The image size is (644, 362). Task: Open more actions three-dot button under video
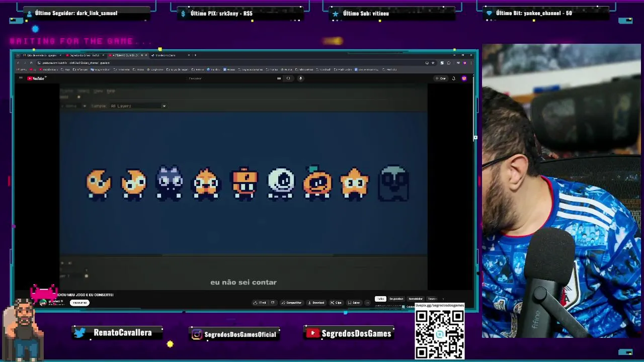pyautogui.click(x=368, y=303)
